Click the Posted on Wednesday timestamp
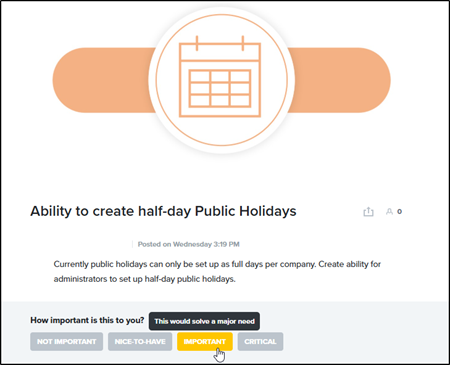Screen dimensions: 450x365 (x=189, y=244)
